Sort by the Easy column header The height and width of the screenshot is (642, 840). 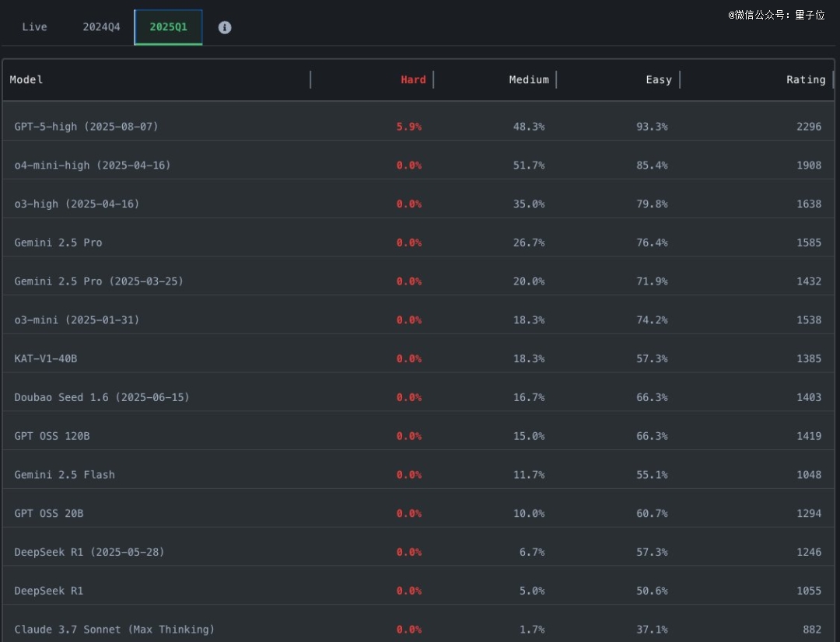pyautogui.click(x=659, y=80)
